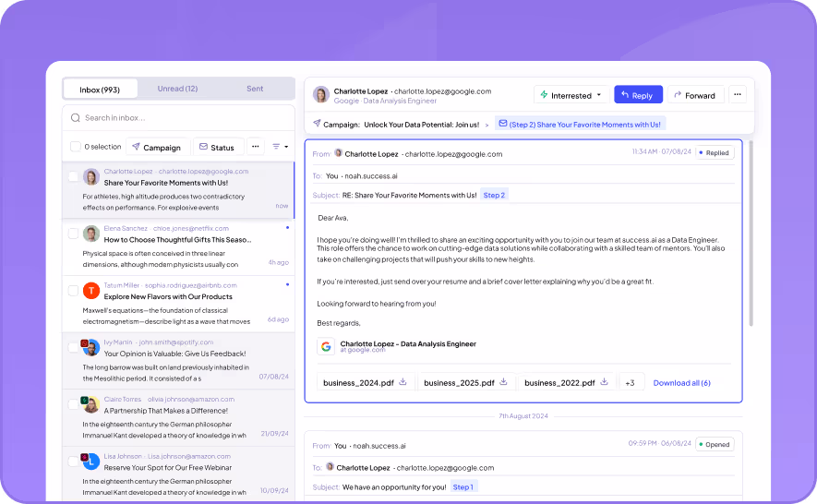
Task: Click charlotte.lopez@google.com in top header
Action: 443,91
